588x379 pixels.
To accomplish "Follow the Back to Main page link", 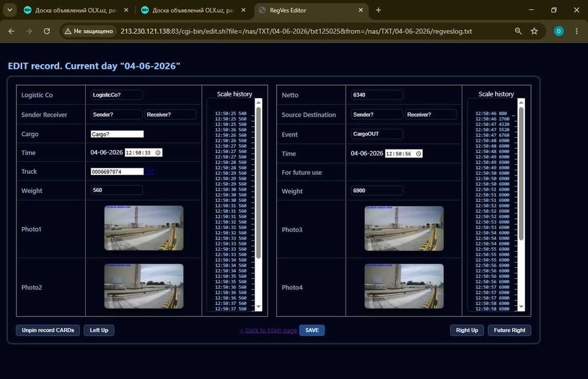I will pyautogui.click(x=269, y=330).
